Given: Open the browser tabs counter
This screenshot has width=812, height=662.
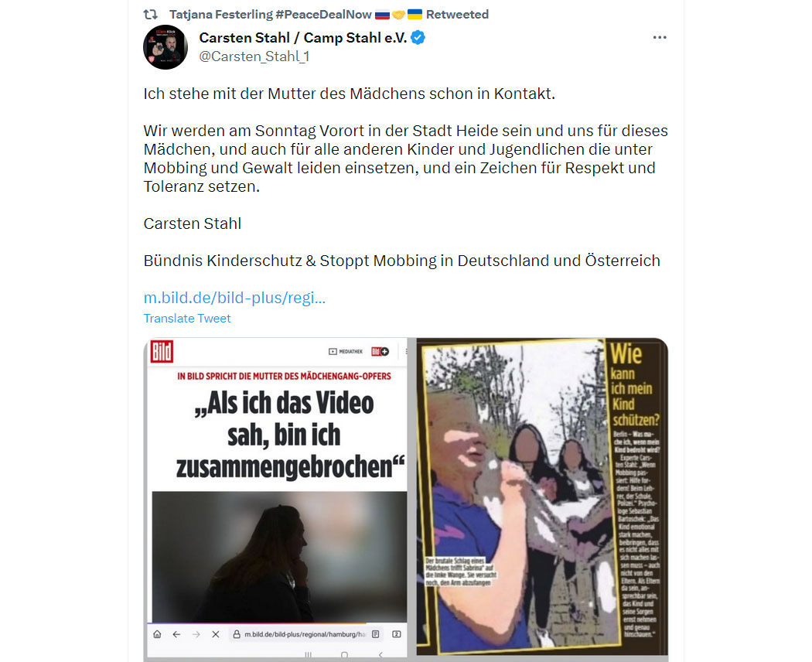Looking at the screenshot, I should click(397, 634).
